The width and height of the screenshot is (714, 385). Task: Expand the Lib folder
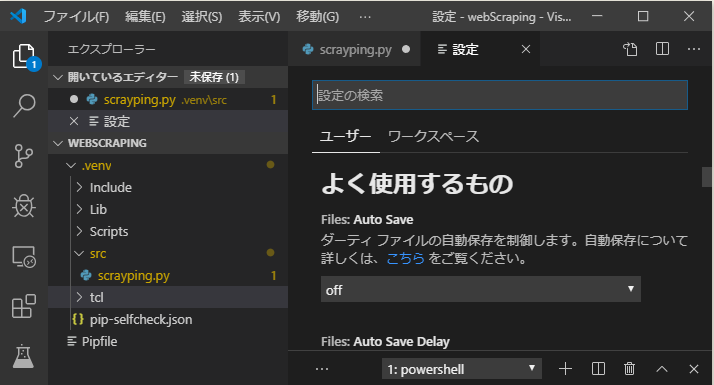(80, 209)
